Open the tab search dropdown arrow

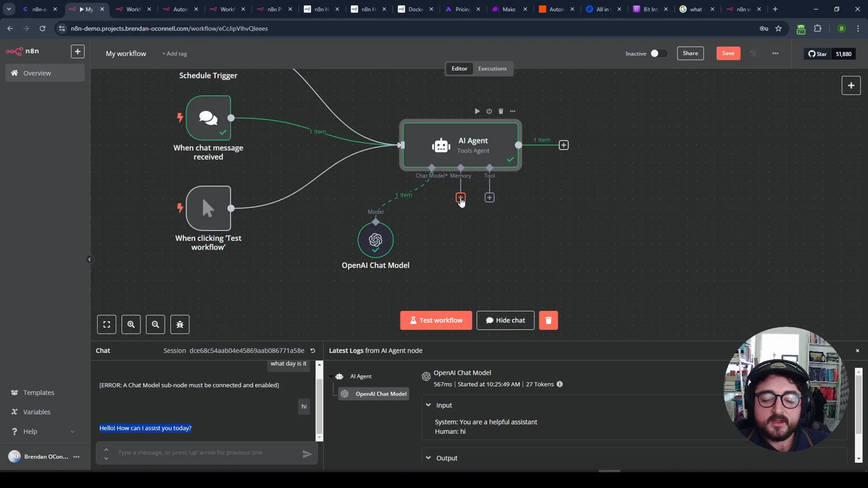9,9
